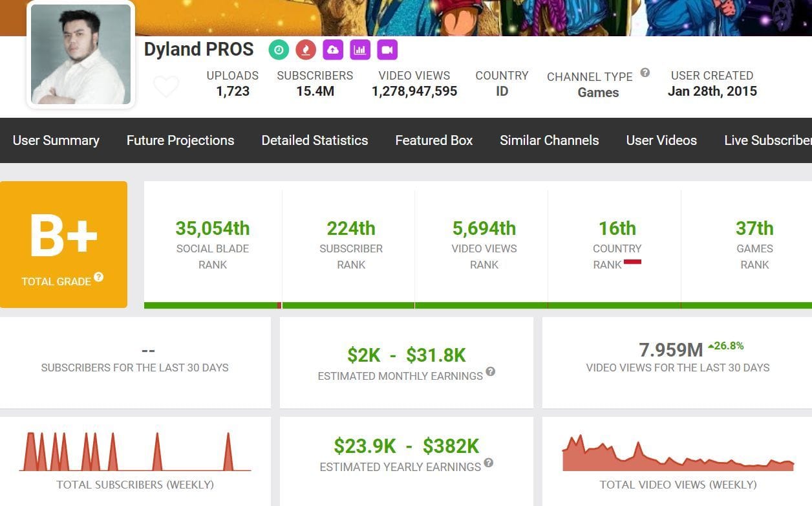Click the Games channel type link
Screen dimensions: 812x506
[x=598, y=93]
